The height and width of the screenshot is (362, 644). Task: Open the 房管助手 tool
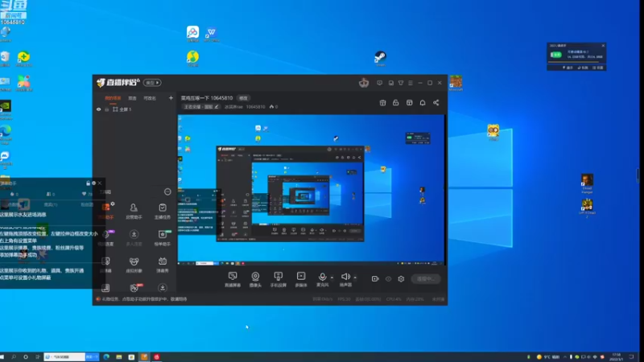pyautogui.click(x=134, y=211)
